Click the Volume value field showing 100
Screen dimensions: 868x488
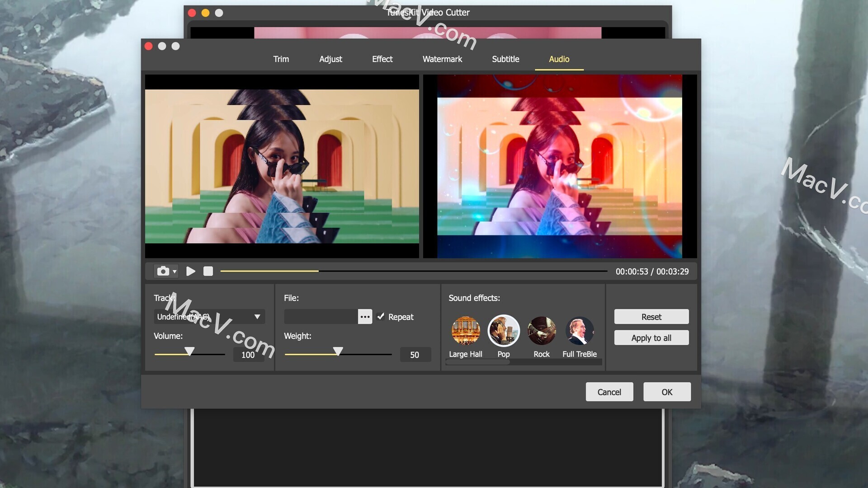point(248,355)
